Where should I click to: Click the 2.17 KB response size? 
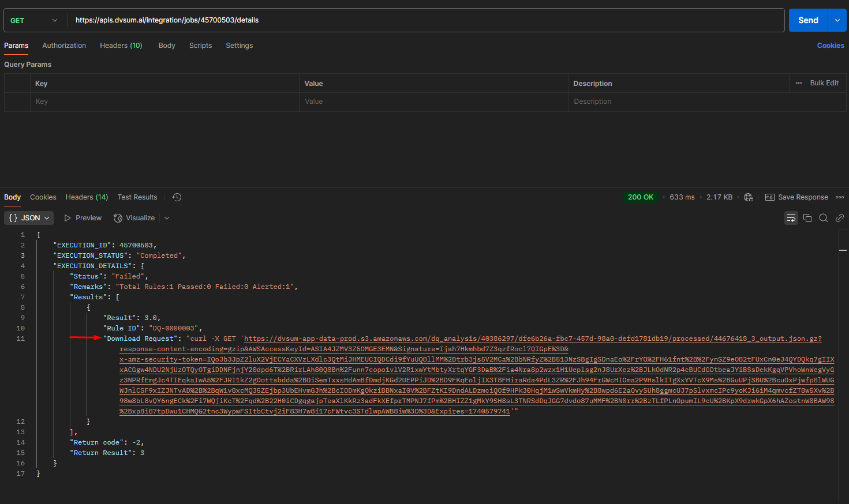pyautogui.click(x=719, y=197)
